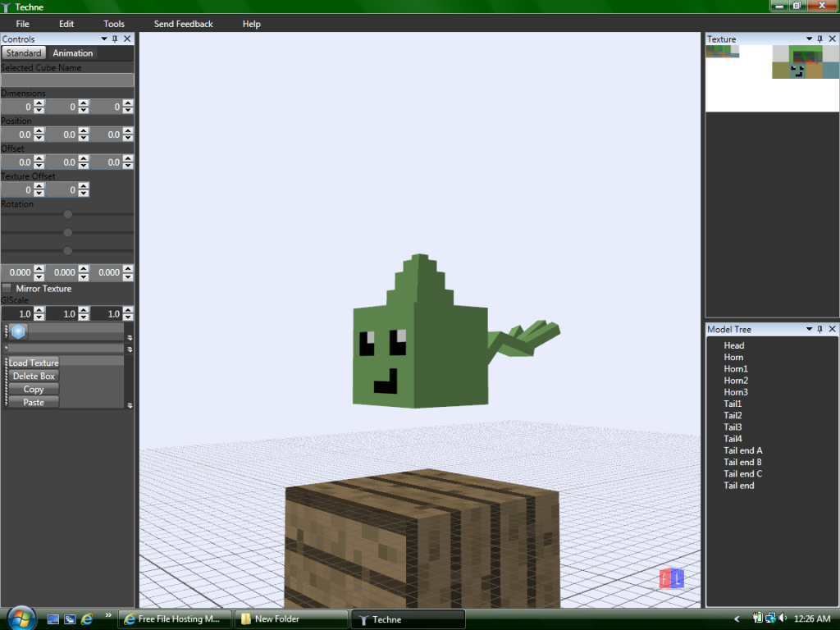
Task: Open the Tools menu
Action: pyautogui.click(x=113, y=24)
